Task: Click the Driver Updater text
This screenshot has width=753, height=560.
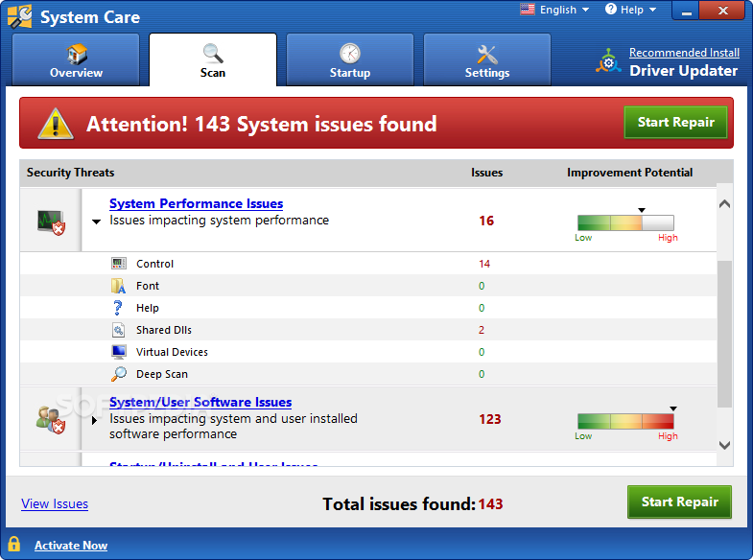Action: (683, 71)
